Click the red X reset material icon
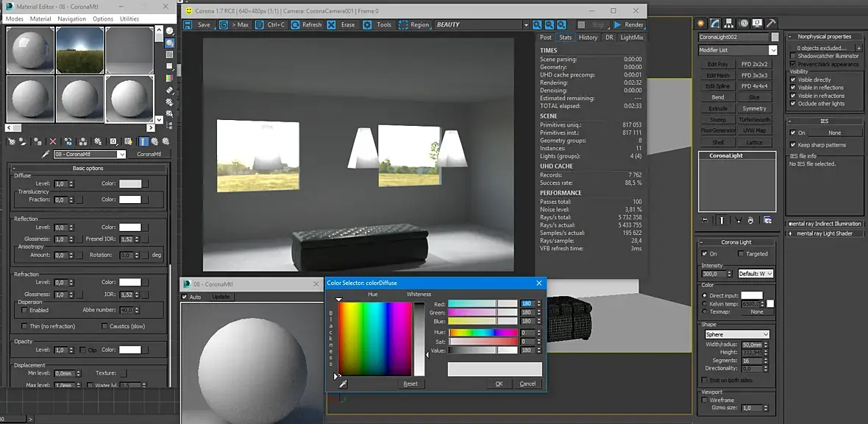Image resolution: width=868 pixels, height=424 pixels. pos(53,141)
